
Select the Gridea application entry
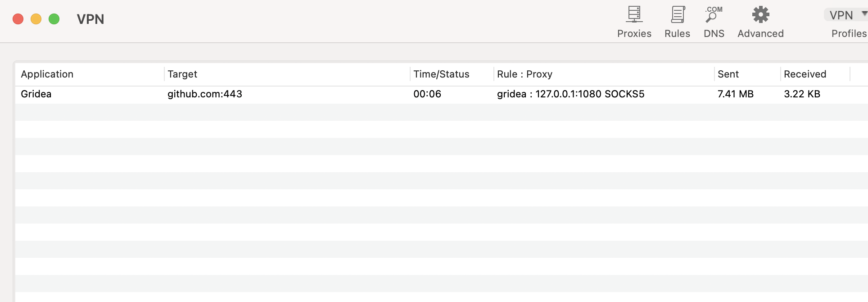pos(36,94)
